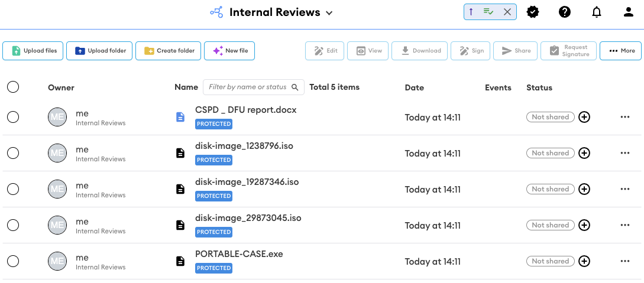
Task: Click the Edit toolbar button
Action: click(325, 51)
